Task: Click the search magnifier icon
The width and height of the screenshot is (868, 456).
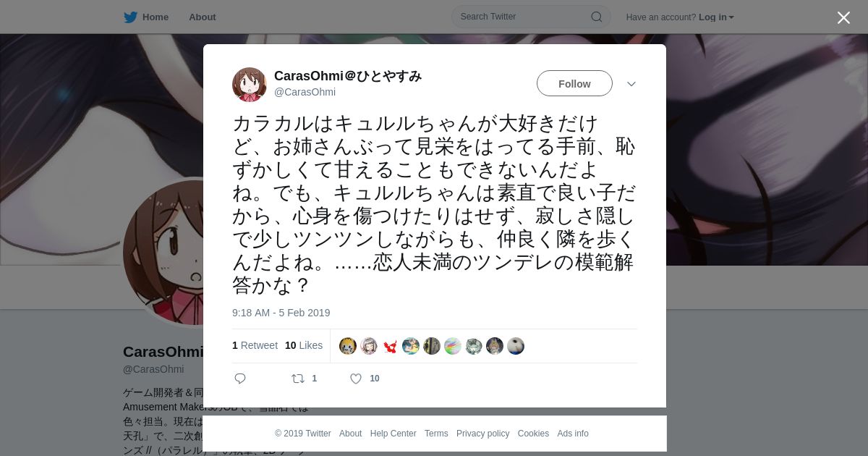Action: [x=597, y=17]
